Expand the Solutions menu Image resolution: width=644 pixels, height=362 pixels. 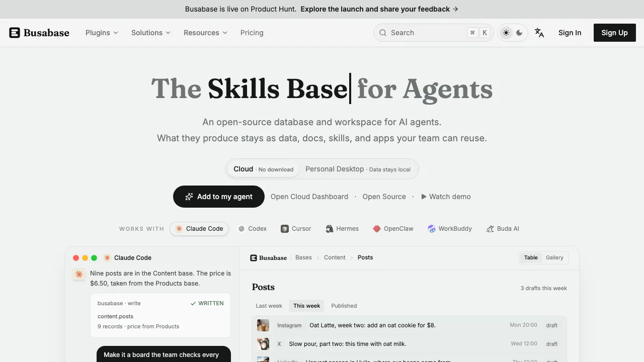tap(151, 33)
